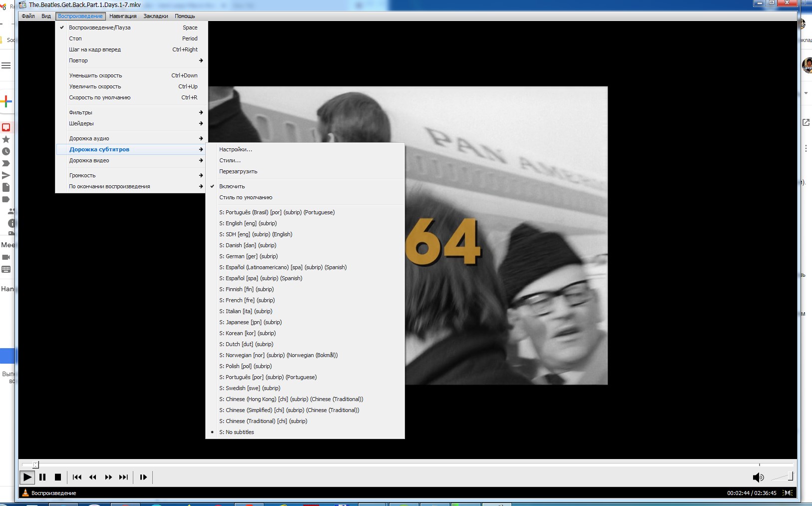
Task: Click the star icon in background sidebar
Action: point(6,139)
